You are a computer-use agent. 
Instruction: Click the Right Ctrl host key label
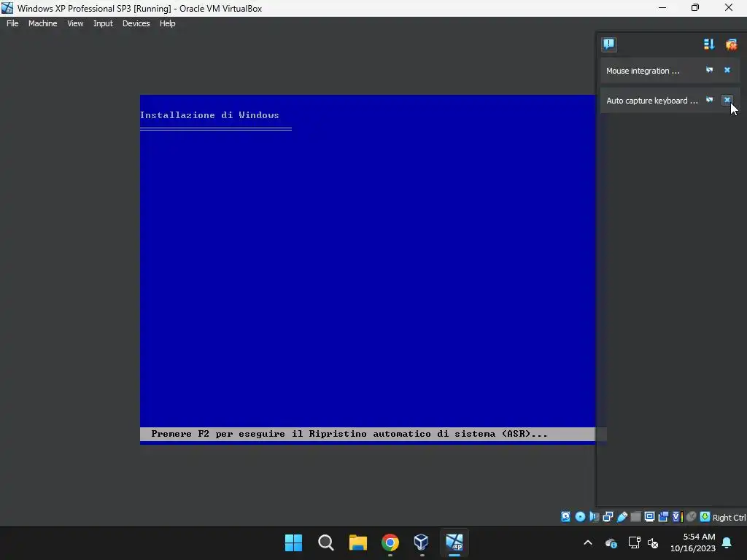(x=729, y=518)
